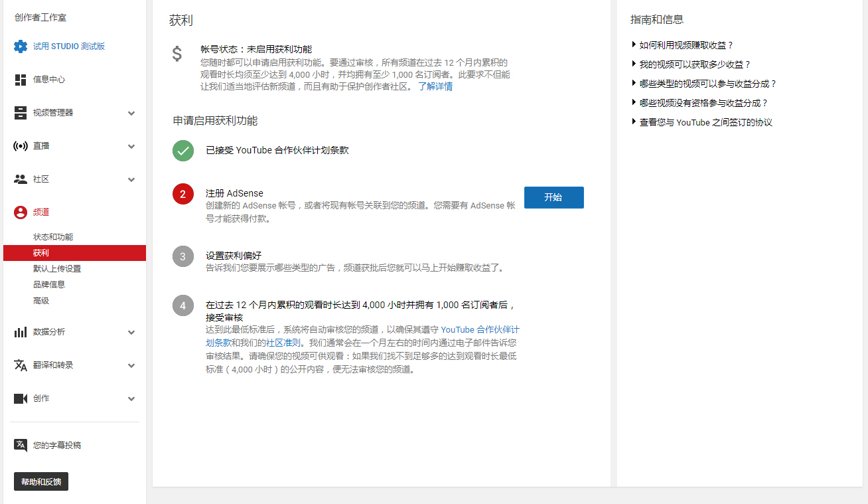Click the green checkmark step icon
This screenshot has height=504, width=868.
click(x=183, y=150)
